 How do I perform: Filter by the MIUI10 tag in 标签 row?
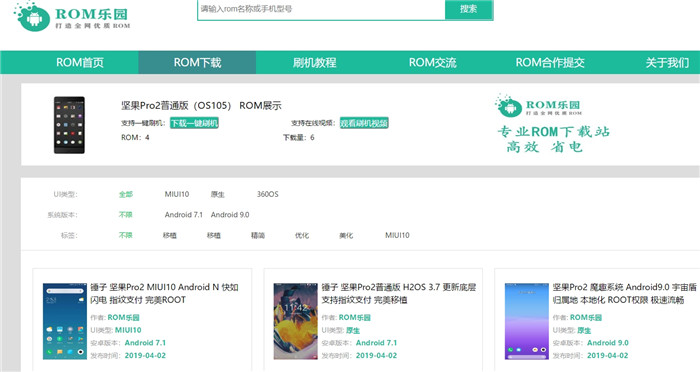click(397, 235)
